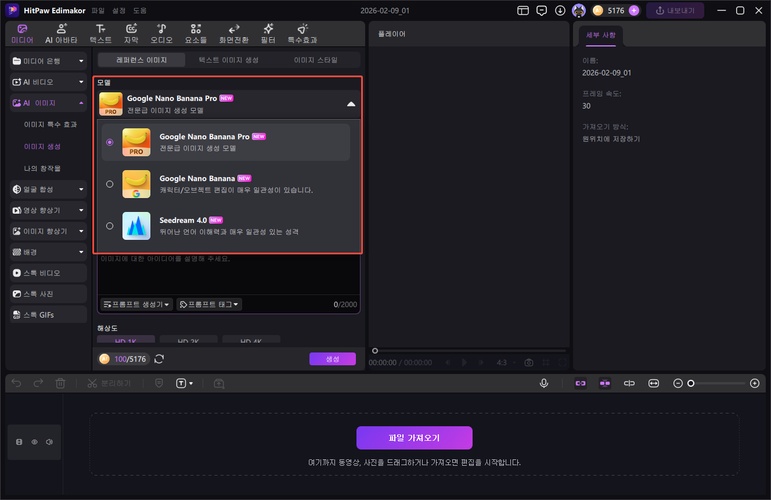
Task: Select the Seedream 4.0 radio option
Action: pyautogui.click(x=110, y=226)
